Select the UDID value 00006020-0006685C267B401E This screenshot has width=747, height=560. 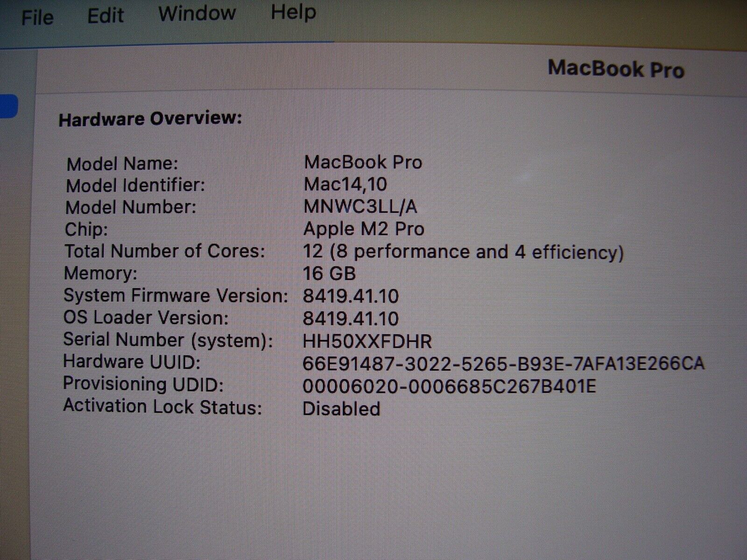[x=449, y=386]
